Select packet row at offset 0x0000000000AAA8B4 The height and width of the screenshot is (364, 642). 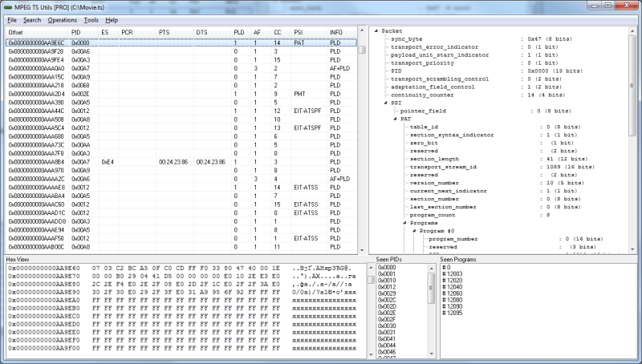pos(181,162)
